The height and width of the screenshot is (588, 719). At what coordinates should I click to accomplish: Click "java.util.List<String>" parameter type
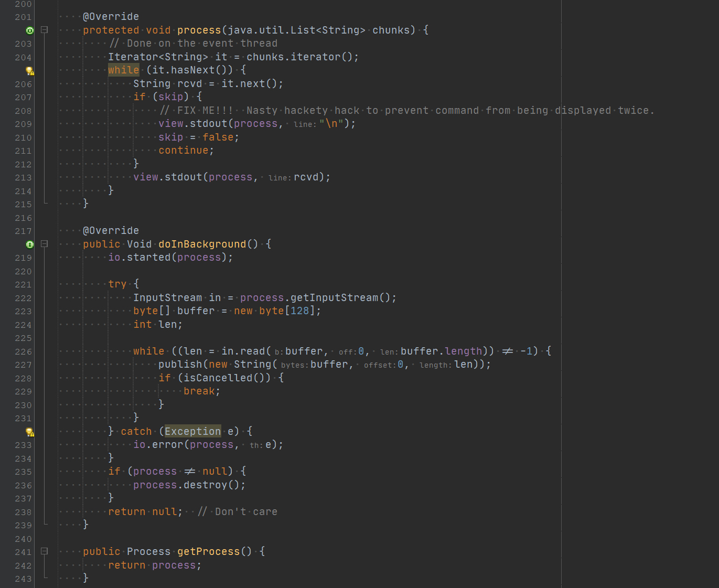click(297, 30)
